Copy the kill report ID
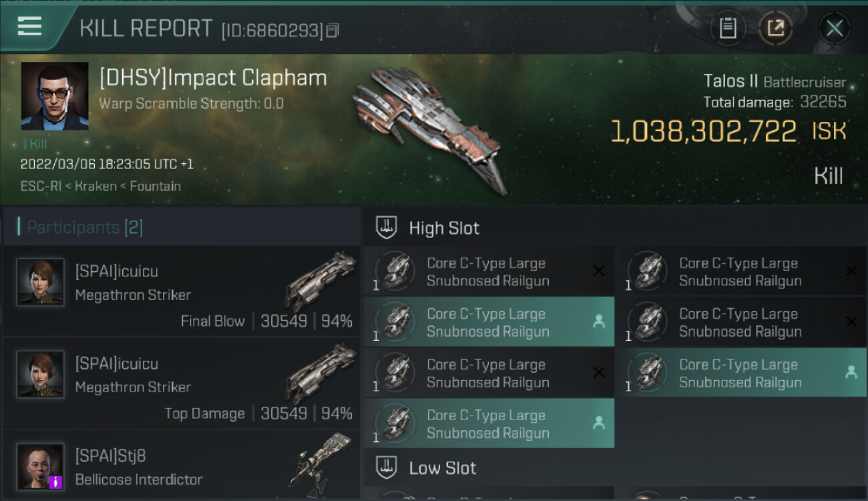 coord(333,30)
